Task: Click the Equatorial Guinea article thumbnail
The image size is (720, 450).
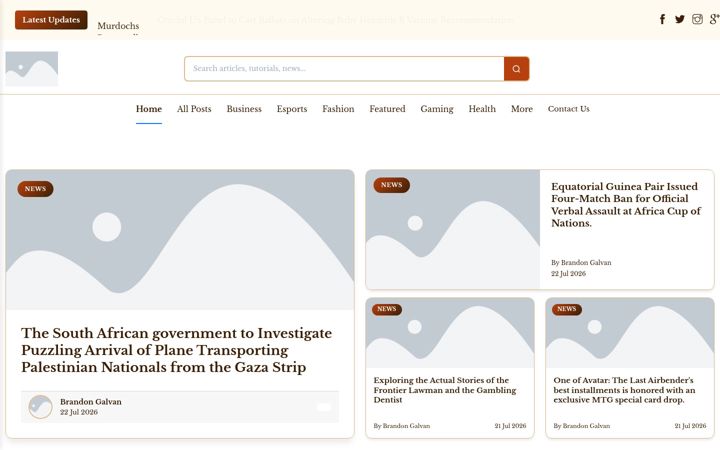Action: pyautogui.click(x=453, y=230)
